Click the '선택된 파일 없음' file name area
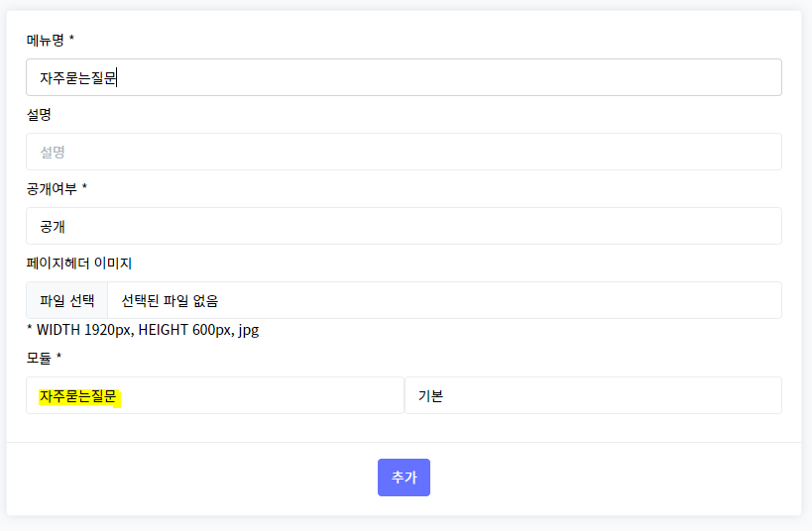The width and height of the screenshot is (812, 531). (170, 301)
